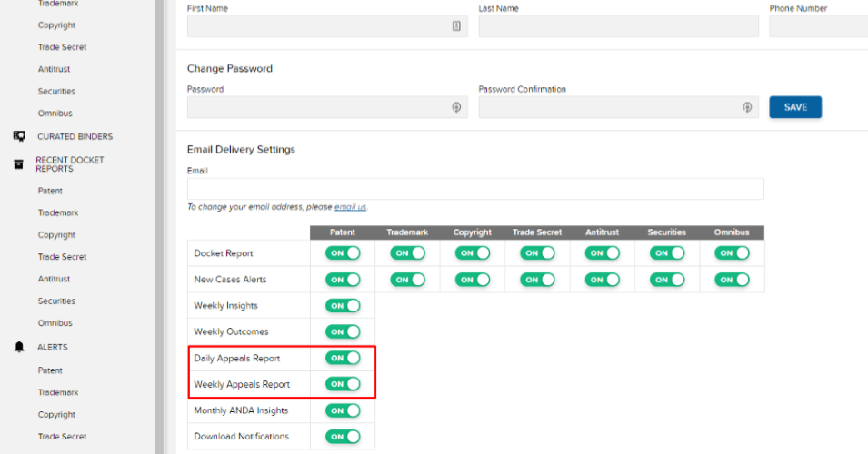
Task: Turn off New Cases Alerts for Omnibus
Action: (x=732, y=280)
